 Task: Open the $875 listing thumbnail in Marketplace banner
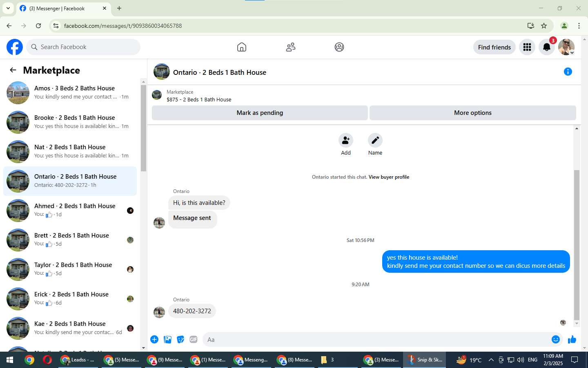157,95
